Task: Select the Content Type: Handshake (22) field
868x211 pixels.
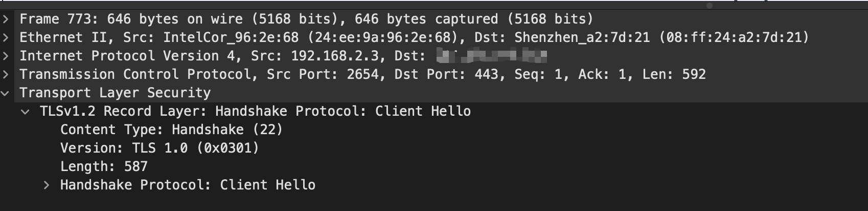Action: click(x=171, y=130)
